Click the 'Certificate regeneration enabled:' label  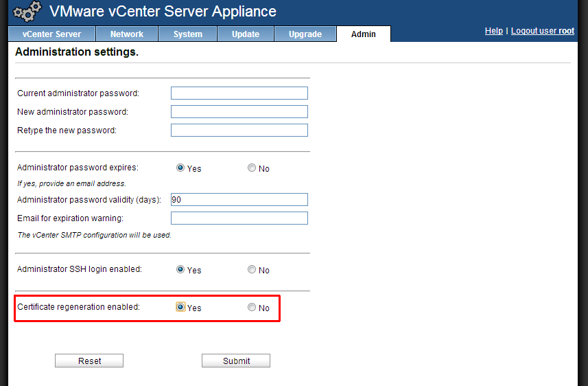[78, 307]
